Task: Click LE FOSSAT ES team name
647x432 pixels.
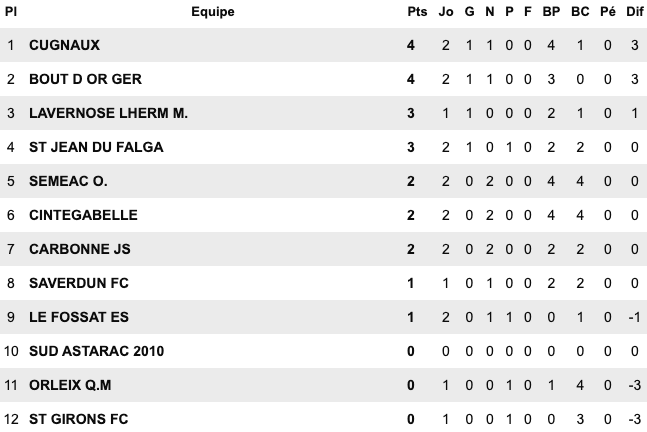Action: 79,318
